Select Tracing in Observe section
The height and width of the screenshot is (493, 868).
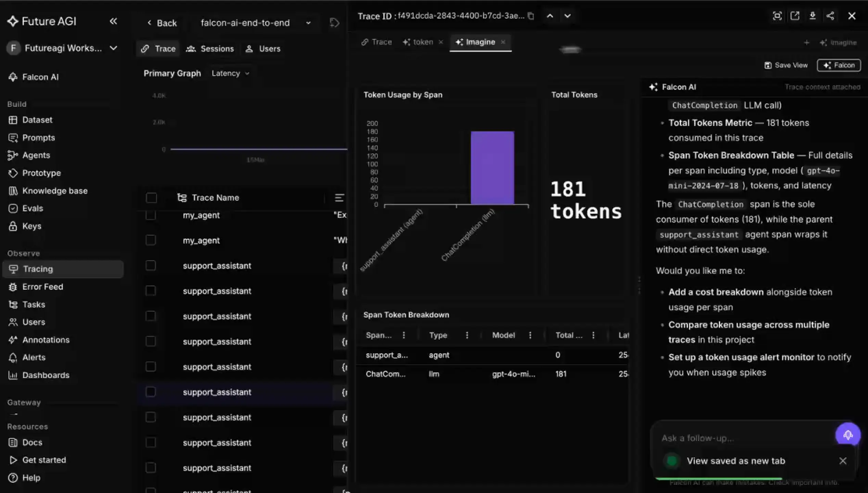click(x=63, y=269)
